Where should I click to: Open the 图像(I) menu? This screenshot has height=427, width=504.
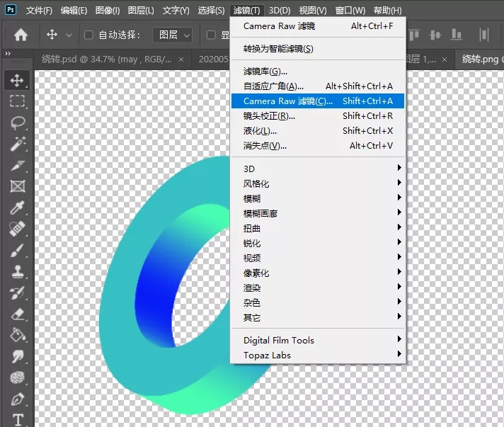[108, 11]
